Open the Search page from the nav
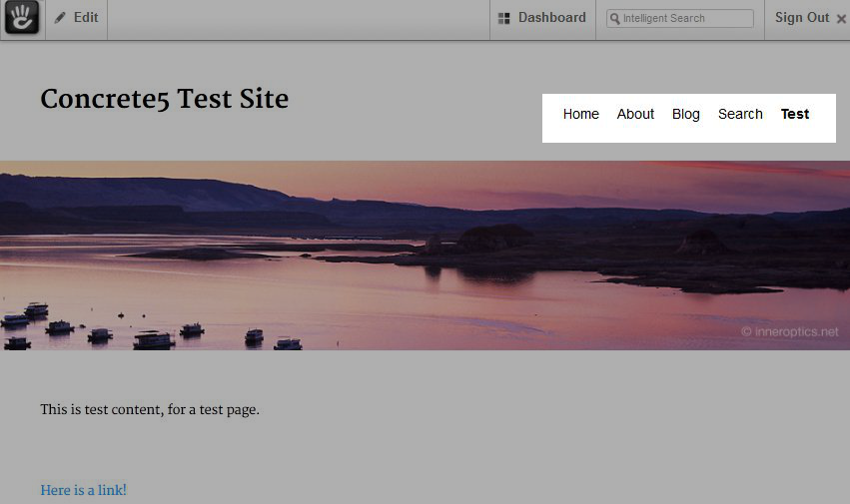This screenshot has height=504, width=850. point(740,114)
